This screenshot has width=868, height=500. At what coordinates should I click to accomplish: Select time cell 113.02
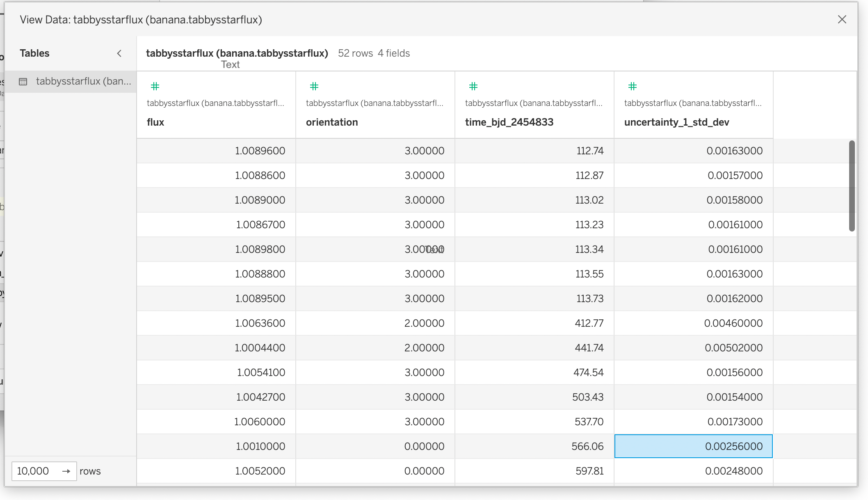535,200
